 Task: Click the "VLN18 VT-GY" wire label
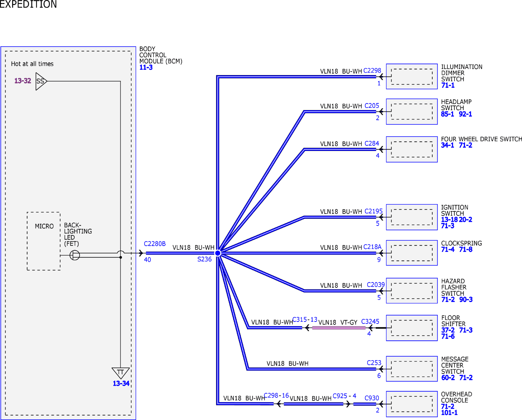[338, 323]
